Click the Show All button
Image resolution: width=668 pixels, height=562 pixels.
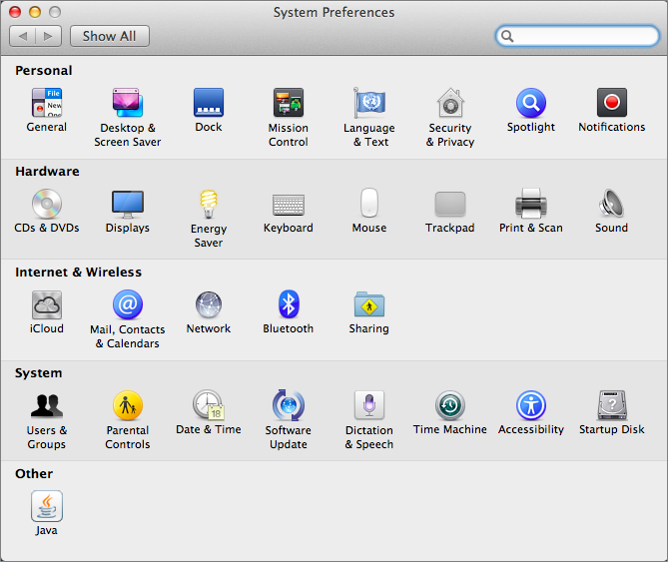coord(109,36)
